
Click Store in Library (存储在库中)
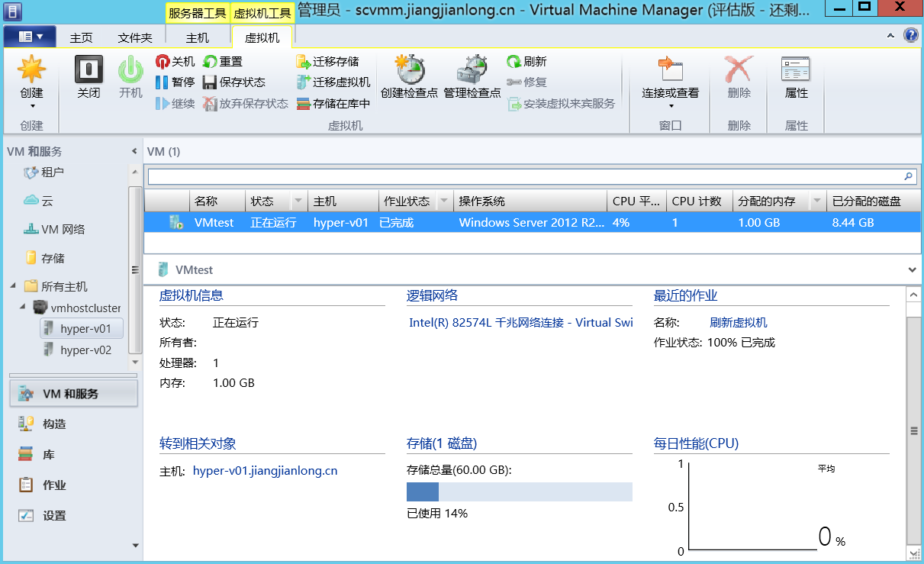click(333, 103)
